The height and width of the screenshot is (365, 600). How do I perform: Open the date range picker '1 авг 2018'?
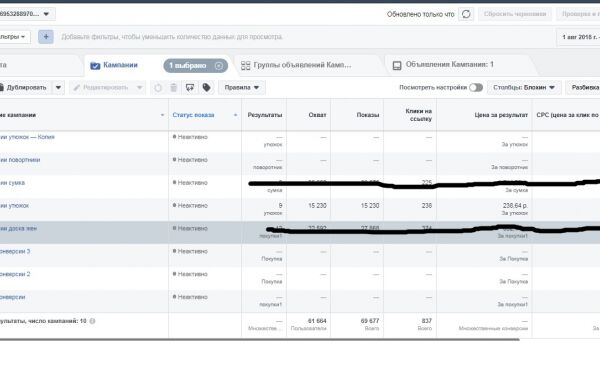coord(578,37)
